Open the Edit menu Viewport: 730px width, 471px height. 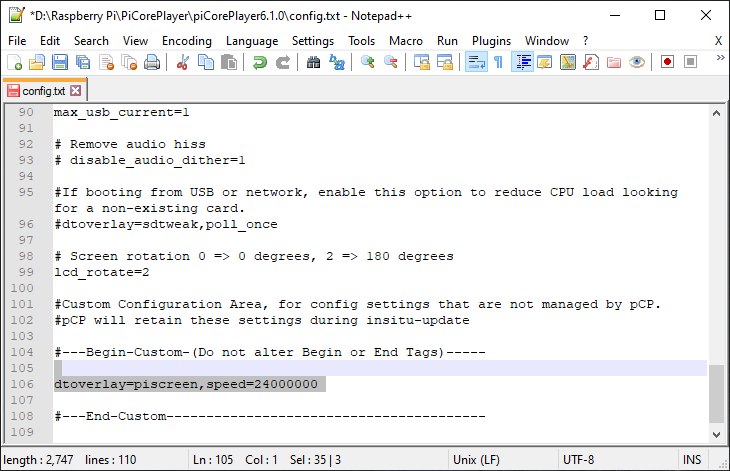tap(50, 41)
